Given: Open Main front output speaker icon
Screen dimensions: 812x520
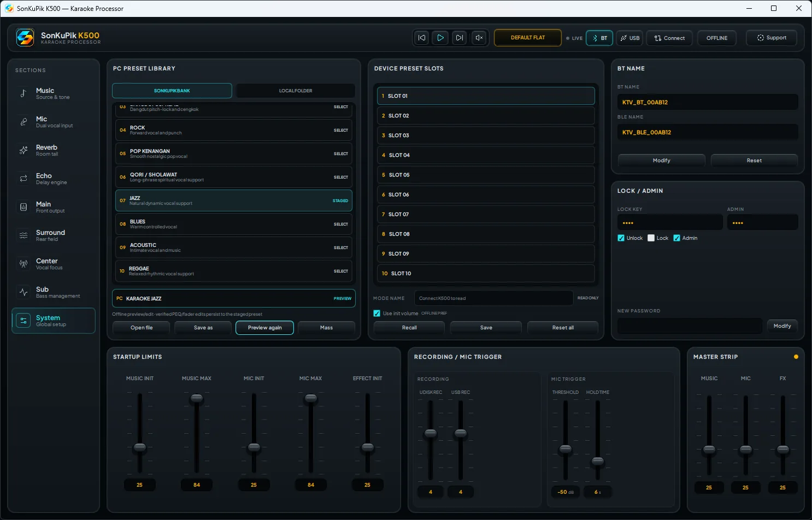Looking at the screenshot, I should 23,207.
